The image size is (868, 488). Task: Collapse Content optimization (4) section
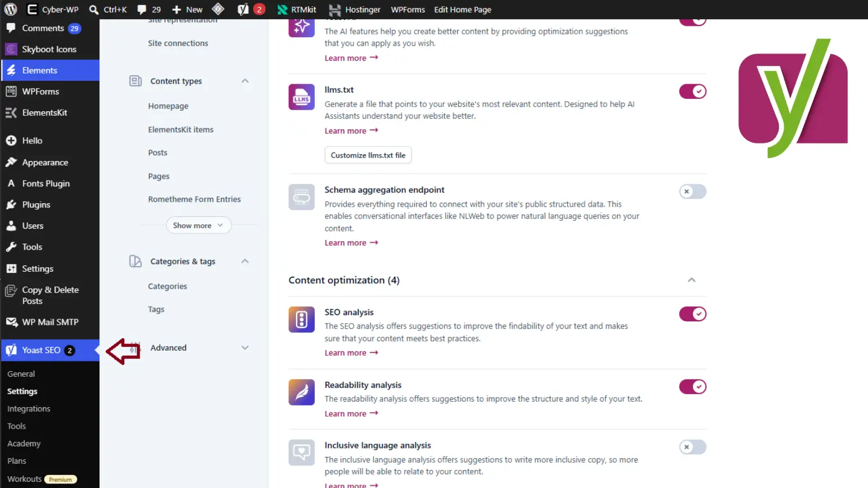pos(691,280)
